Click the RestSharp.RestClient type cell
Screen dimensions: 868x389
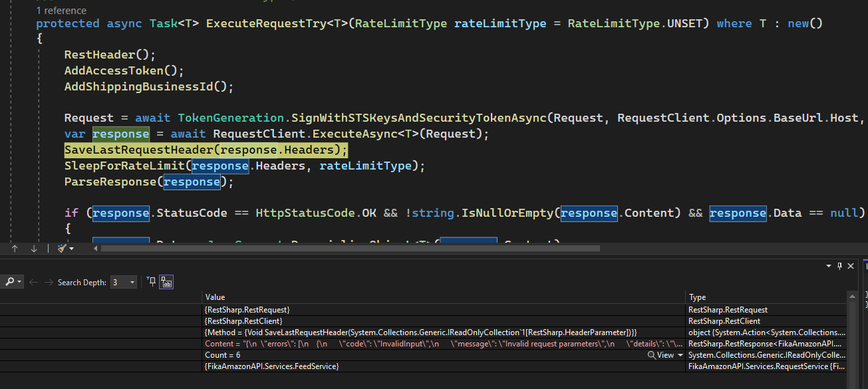click(x=766, y=321)
